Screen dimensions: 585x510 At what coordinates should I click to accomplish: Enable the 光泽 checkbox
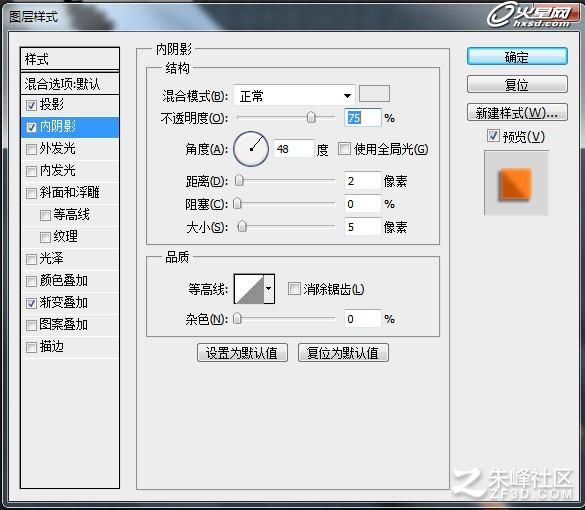(x=31, y=259)
